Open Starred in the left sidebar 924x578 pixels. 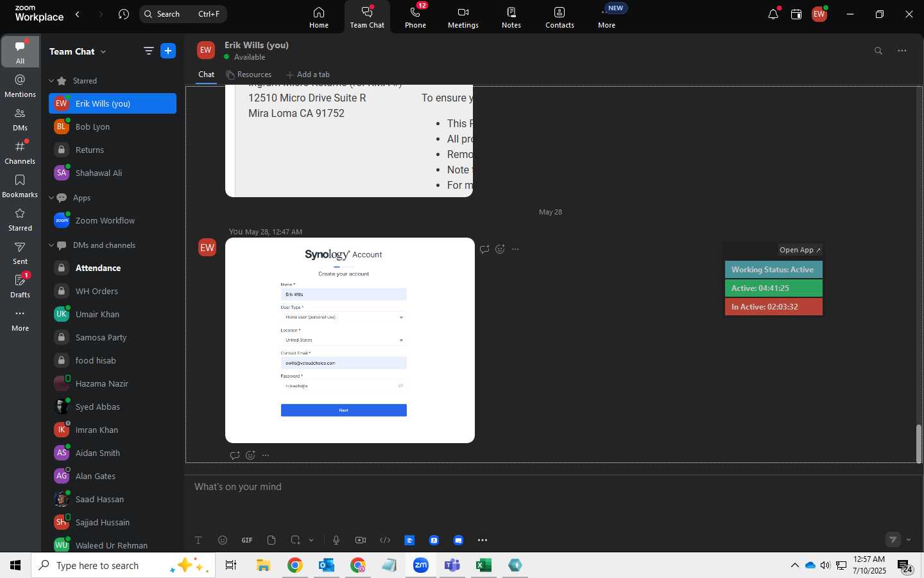pos(21,220)
